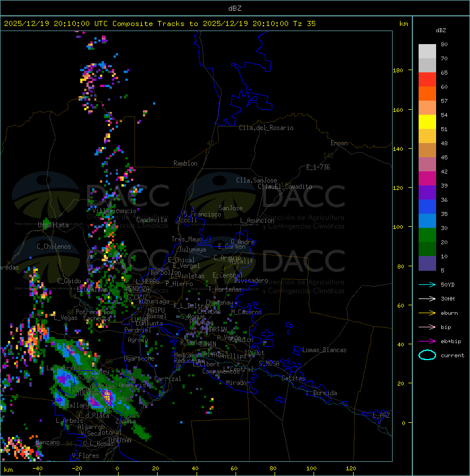Image resolution: width=470 pixels, height=476 pixels.
Task: Click the '50YD' legend label
Action: 447,285
